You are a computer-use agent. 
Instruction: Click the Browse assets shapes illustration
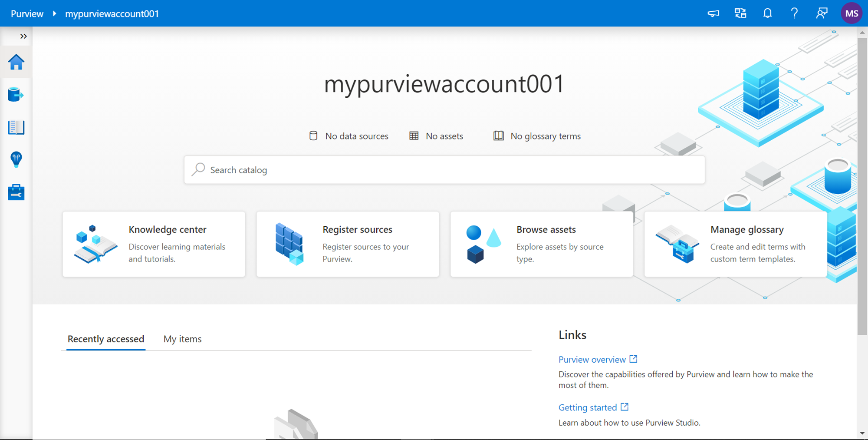pyautogui.click(x=483, y=244)
